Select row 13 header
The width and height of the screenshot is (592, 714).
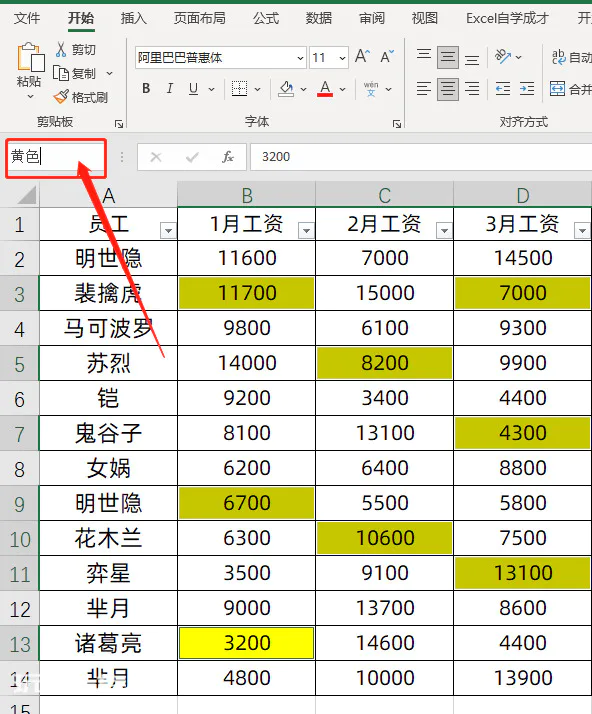(x=20, y=643)
